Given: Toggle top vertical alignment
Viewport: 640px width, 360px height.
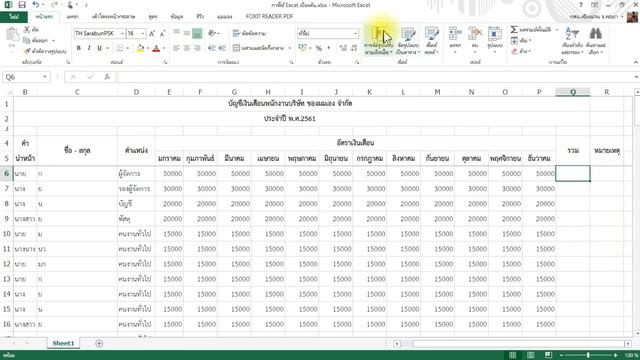Looking at the screenshot, I should 176,33.
